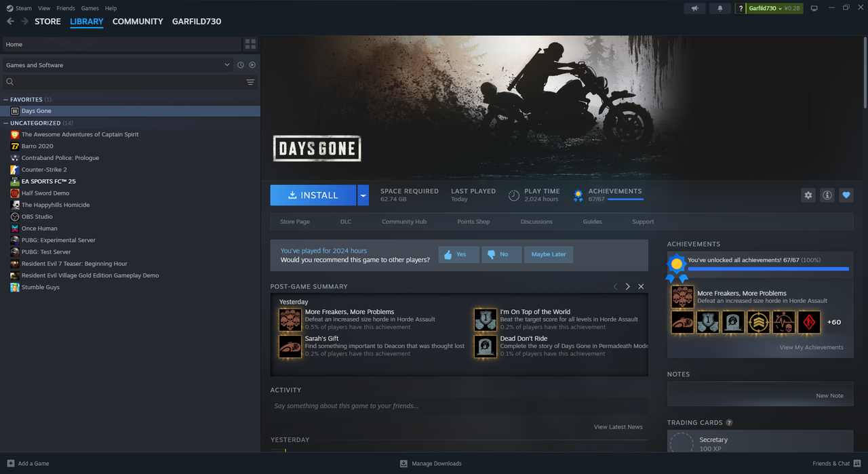
Task: Click More Freakers achievement icon in summary
Action: 290,319
